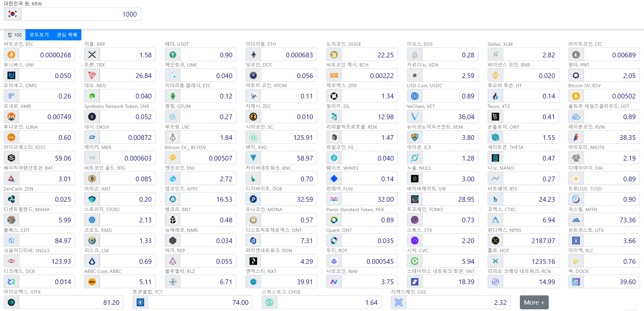This screenshot has width=644, height=311.
Task: Click the label Bitcoin SV, BSV
Action: [x=584, y=86]
